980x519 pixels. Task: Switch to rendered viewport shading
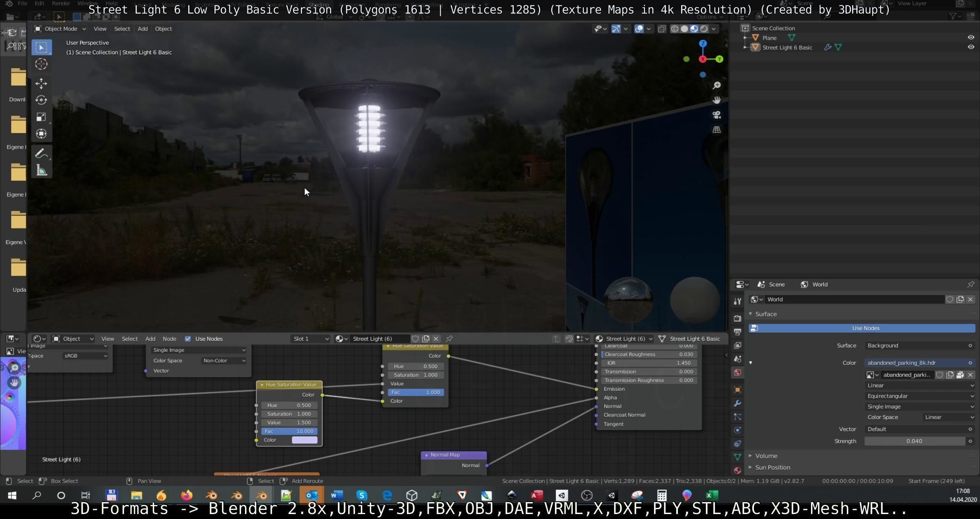704,29
